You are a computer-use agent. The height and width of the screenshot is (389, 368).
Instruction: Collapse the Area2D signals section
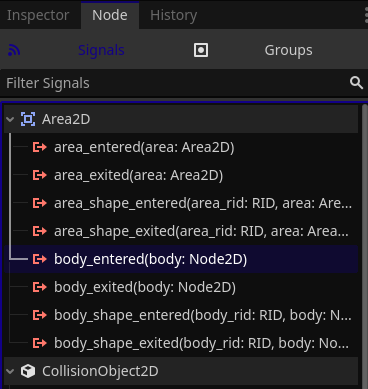tap(10, 119)
